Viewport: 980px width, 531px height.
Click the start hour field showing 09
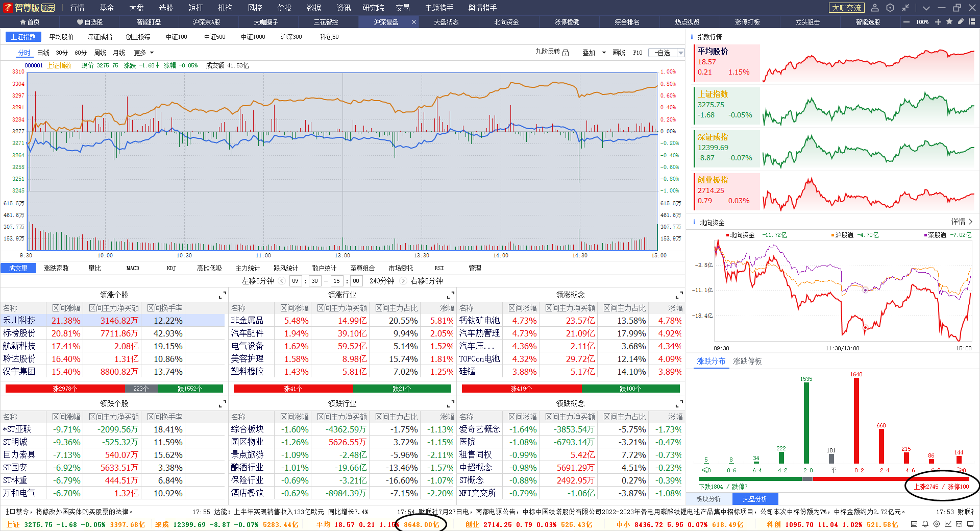click(296, 281)
